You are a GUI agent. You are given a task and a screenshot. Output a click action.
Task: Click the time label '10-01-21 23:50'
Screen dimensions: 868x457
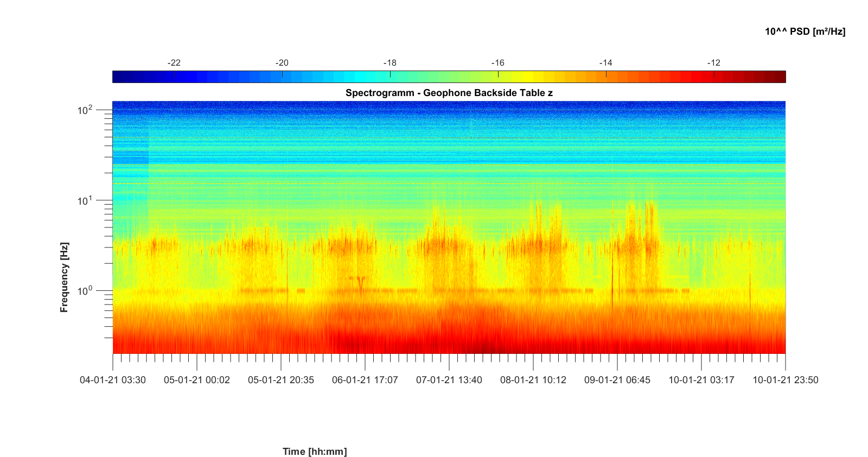[786, 380]
